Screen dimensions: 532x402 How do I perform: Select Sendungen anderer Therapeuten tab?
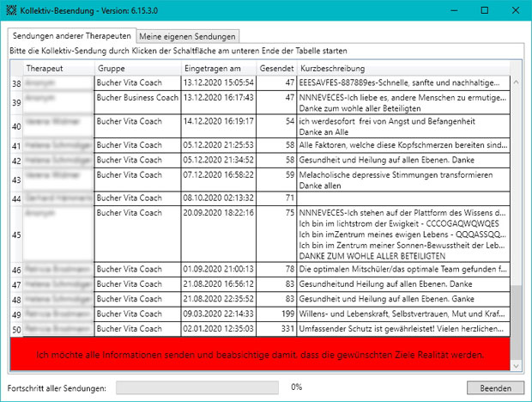point(72,36)
